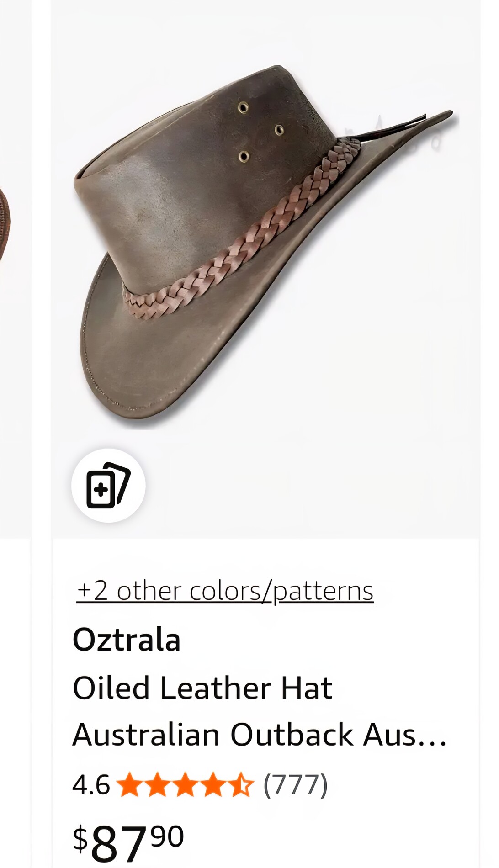Tap the view similar items icon
Screen dimensions: 499x868
tap(108, 485)
